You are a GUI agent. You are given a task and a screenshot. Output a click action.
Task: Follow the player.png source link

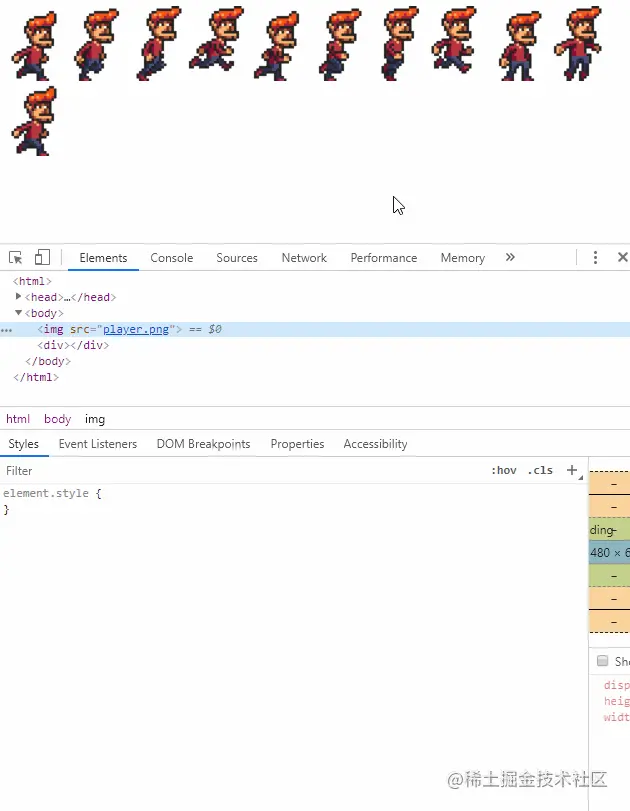[x=136, y=329]
